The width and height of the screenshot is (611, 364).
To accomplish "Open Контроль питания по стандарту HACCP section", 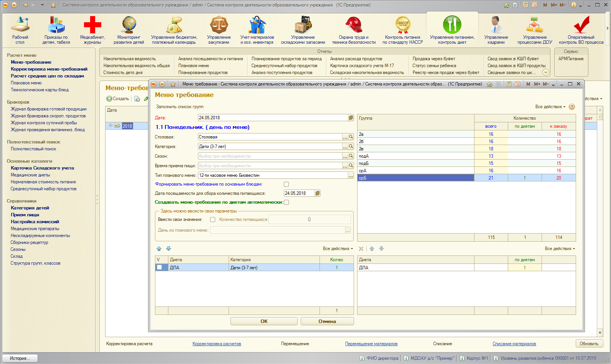I will point(403,30).
